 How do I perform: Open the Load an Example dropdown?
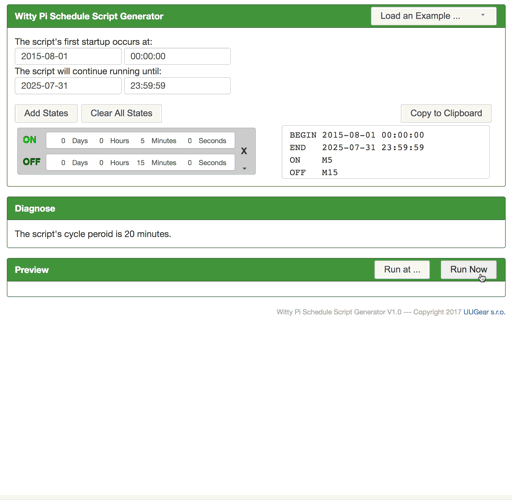click(x=433, y=16)
